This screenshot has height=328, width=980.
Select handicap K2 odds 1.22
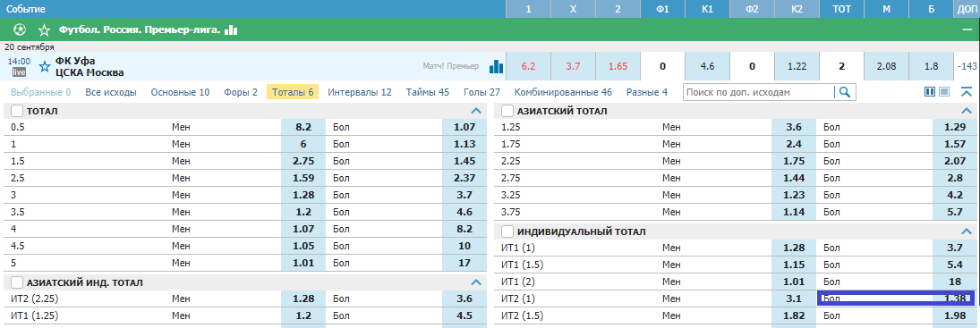click(x=797, y=66)
